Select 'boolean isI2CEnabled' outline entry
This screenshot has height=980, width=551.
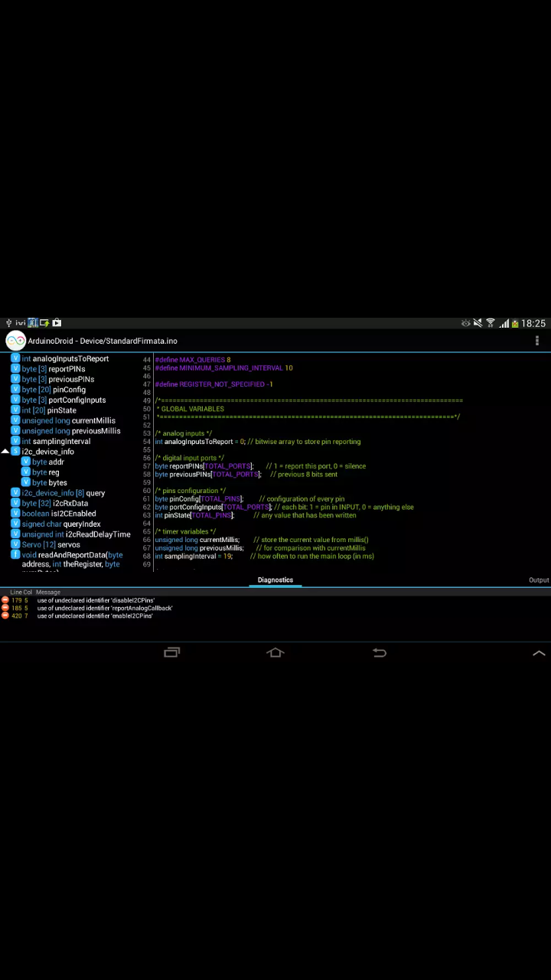pos(59,514)
